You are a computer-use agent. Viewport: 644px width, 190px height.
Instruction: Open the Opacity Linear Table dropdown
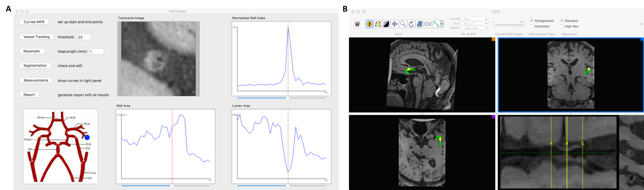tap(474, 28)
